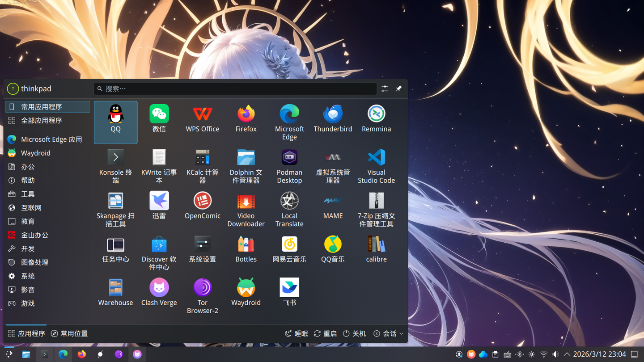
Task: Launch 飞书 app
Action: point(289,296)
